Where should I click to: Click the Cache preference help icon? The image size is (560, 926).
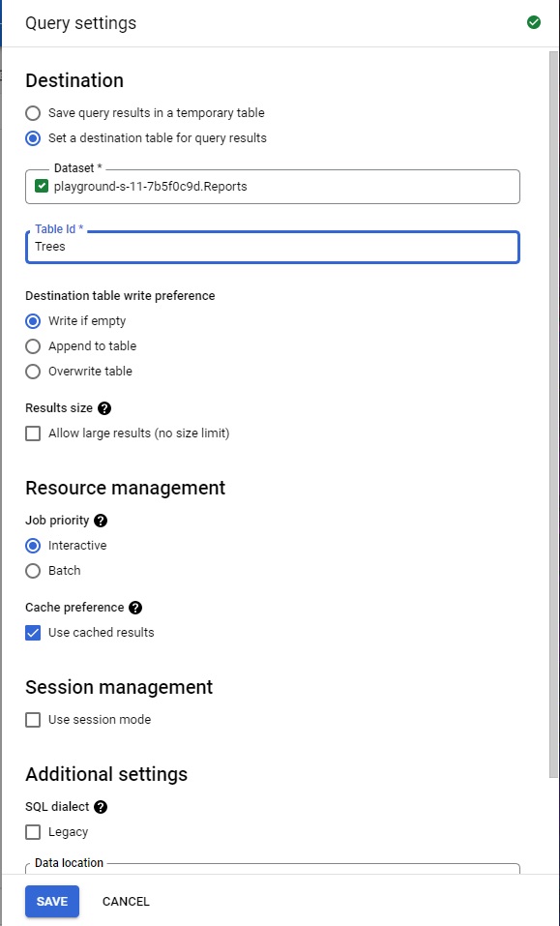pos(135,607)
